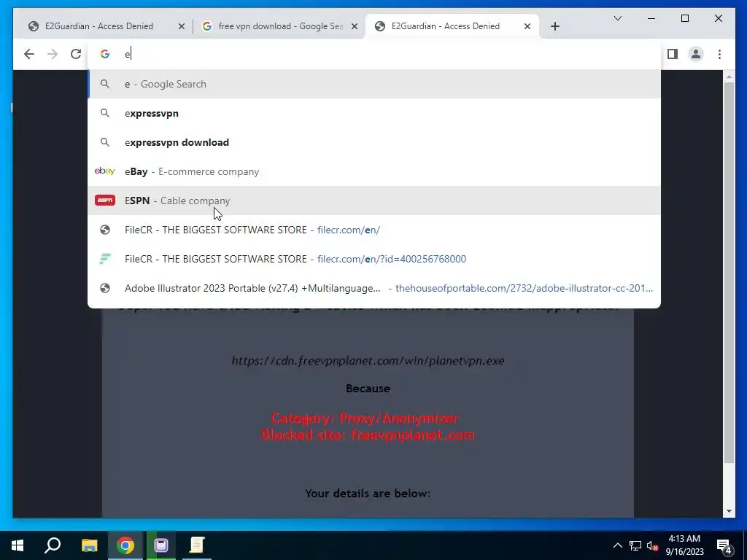Click the magnifier icon beside expressvpn
Viewport: 747px width, 560px height.
click(x=105, y=113)
